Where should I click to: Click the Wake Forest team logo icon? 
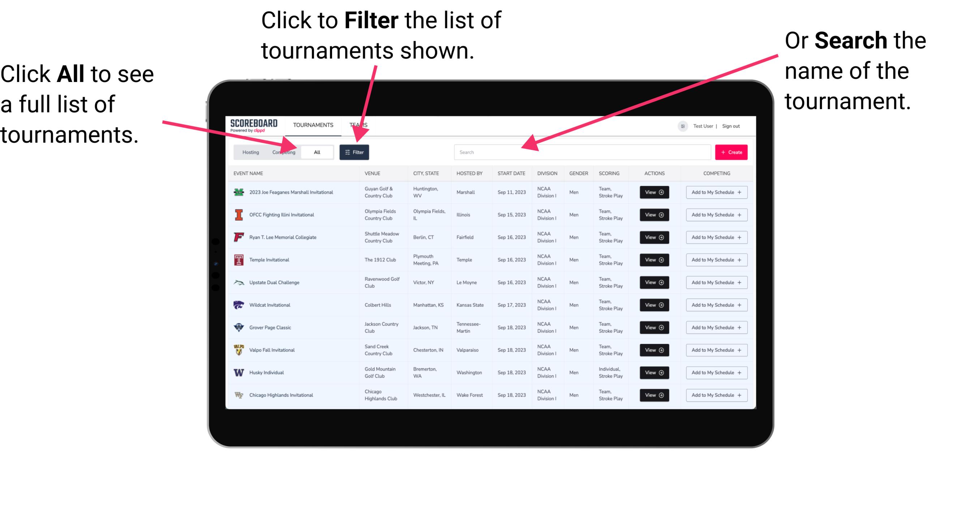[238, 394]
